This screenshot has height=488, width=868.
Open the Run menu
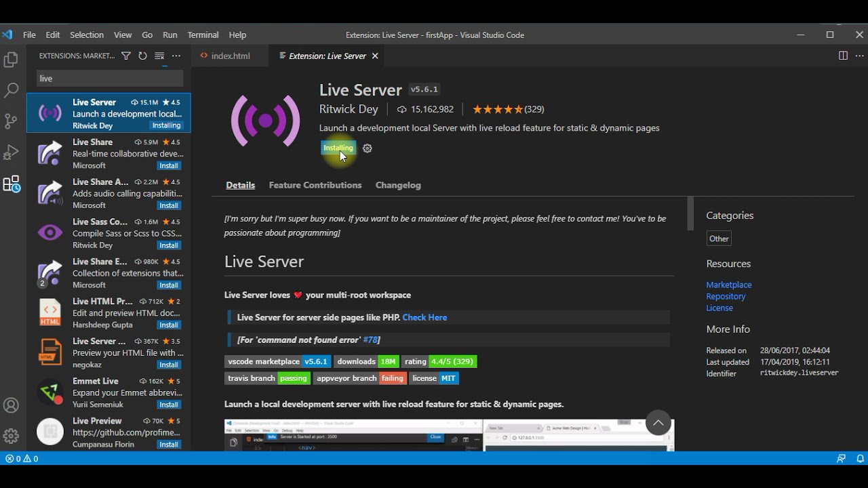coord(170,35)
